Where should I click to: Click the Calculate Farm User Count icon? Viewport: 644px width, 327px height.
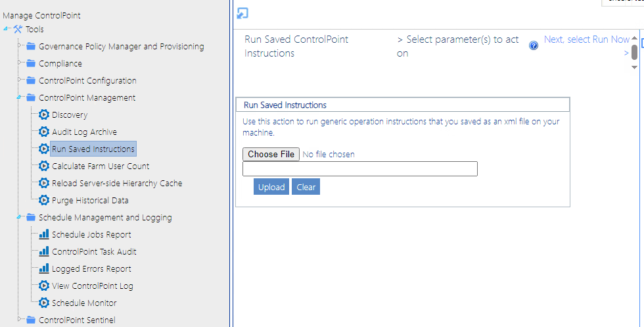point(44,166)
